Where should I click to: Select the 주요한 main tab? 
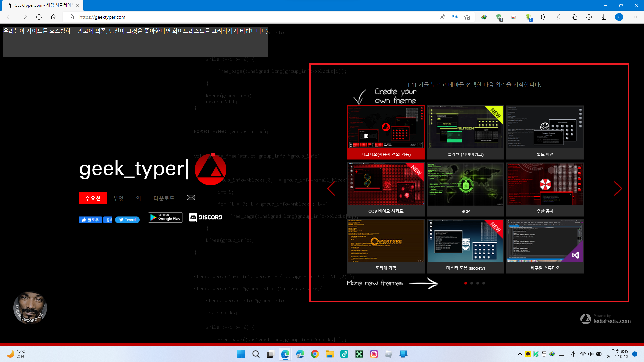coord(93,198)
